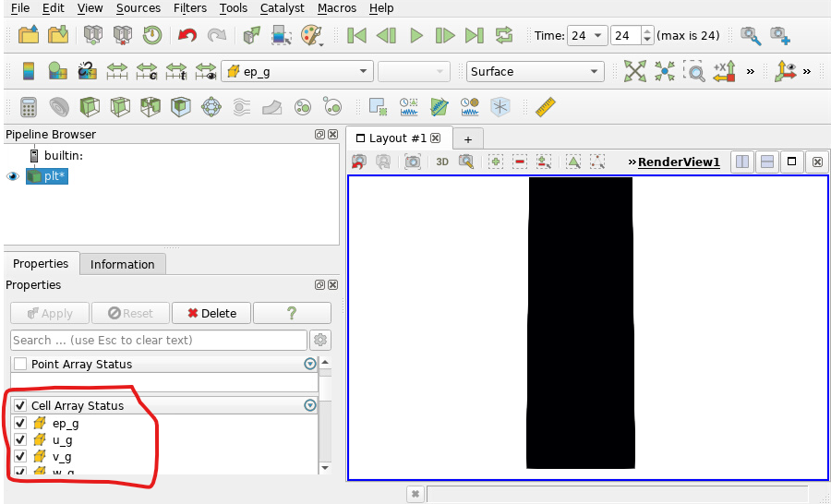Viewport: 831px width, 504px height.
Task: Click the Disconnect from server icon
Action: click(x=123, y=35)
